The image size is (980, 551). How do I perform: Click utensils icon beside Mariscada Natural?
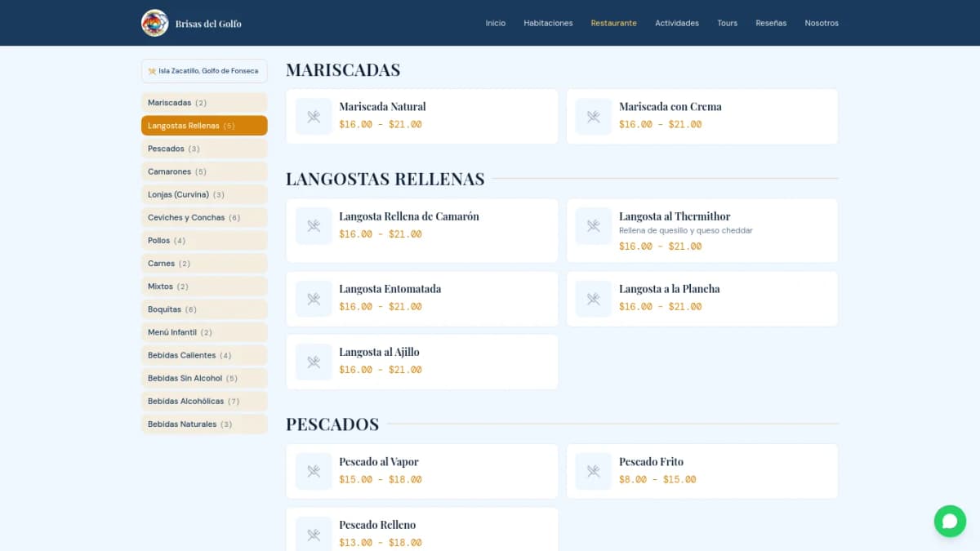[314, 117]
